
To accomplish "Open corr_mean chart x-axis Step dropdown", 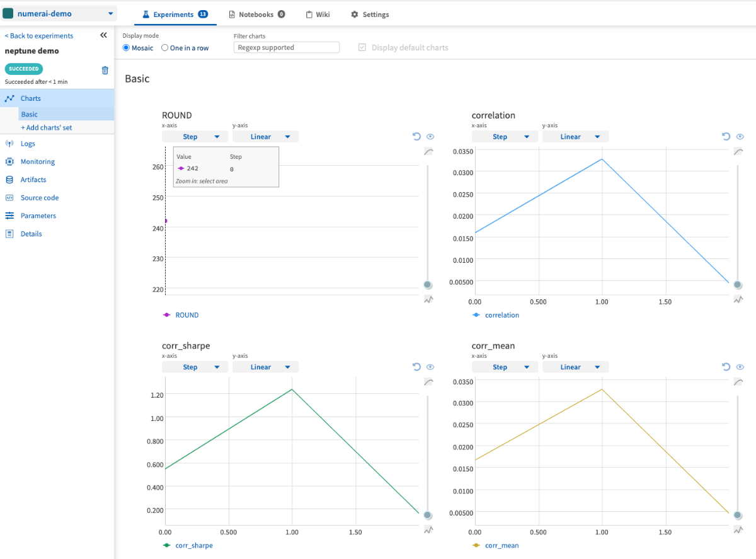I will (505, 367).
